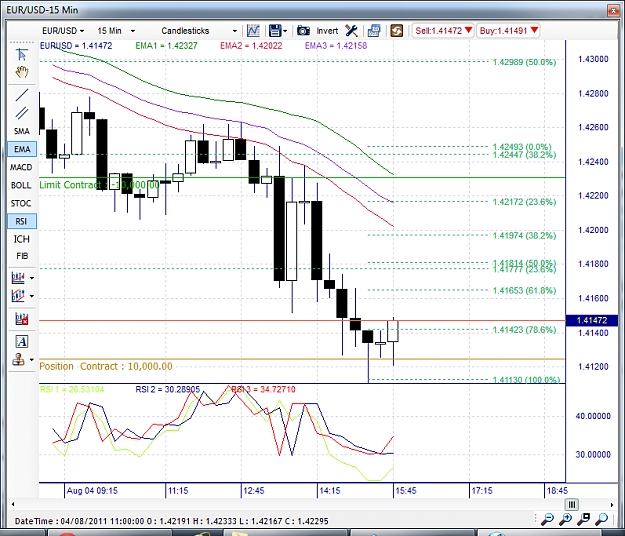The image size is (625, 536).
Task: Click the scrollbar right arrow
Action: [x=612, y=505]
